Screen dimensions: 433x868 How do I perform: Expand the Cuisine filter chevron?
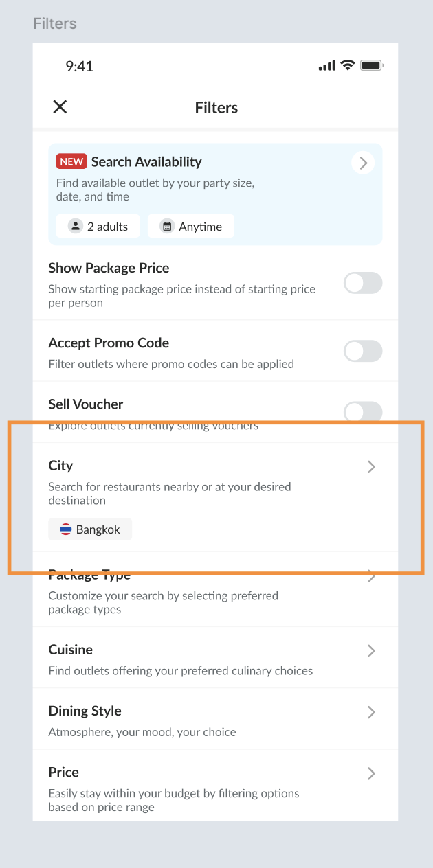point(371,650)
